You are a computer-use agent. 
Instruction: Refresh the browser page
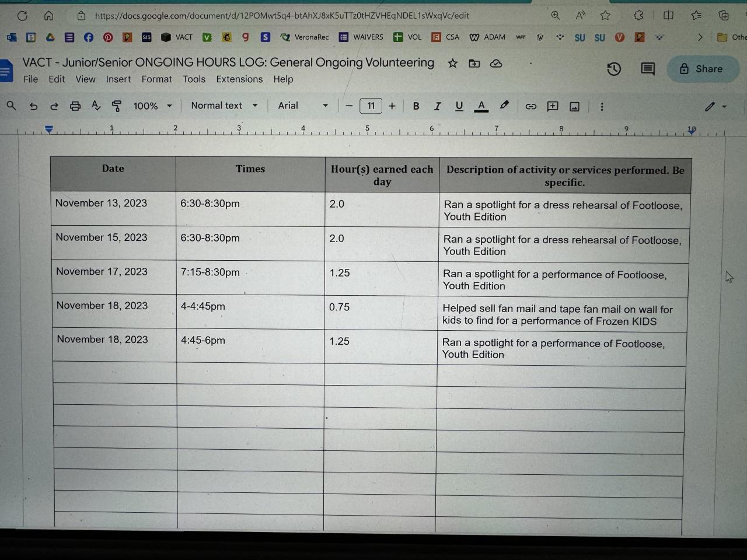click(x=22, y=16)
